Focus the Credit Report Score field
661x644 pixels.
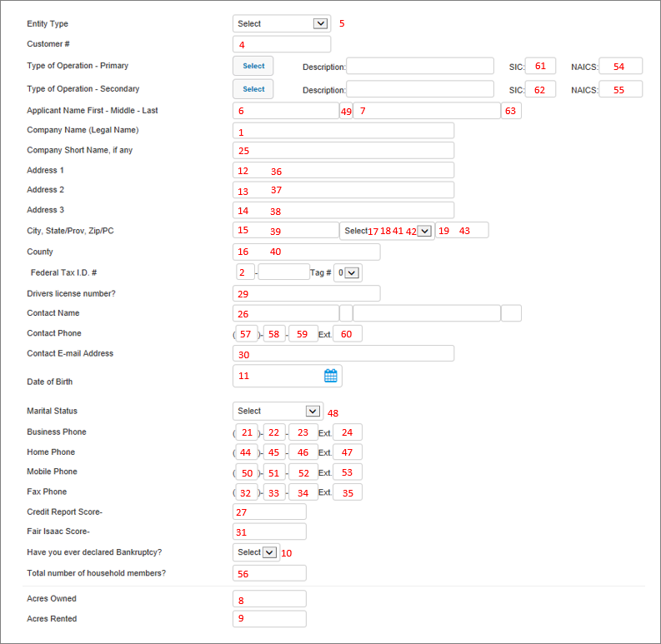click(269, 512)
